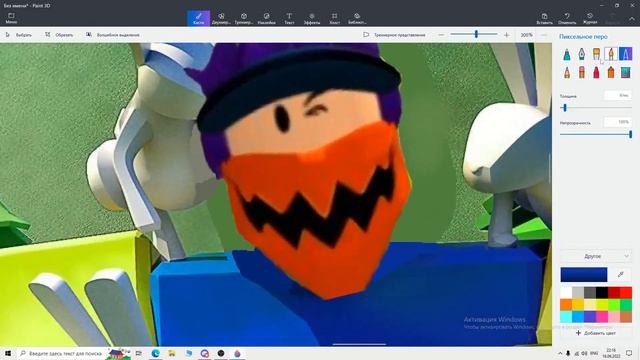Open the Меню expand menu
Image resolution: width=640 pixels, height=360 pixels.
point(11,18)
